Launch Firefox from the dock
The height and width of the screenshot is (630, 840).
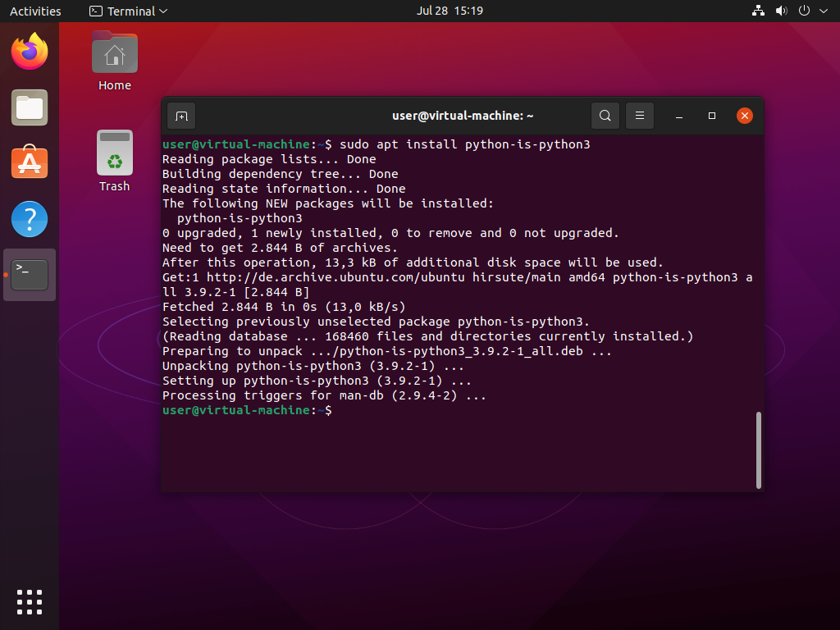pos(30,52)
